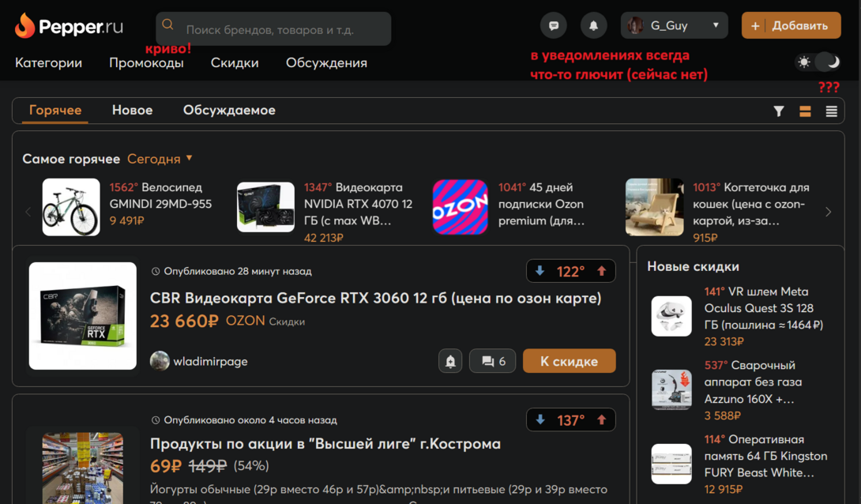The height and width of the screenshot is (504, 861).
Task: Go to the Скидки section
Action: pos(235,62)
